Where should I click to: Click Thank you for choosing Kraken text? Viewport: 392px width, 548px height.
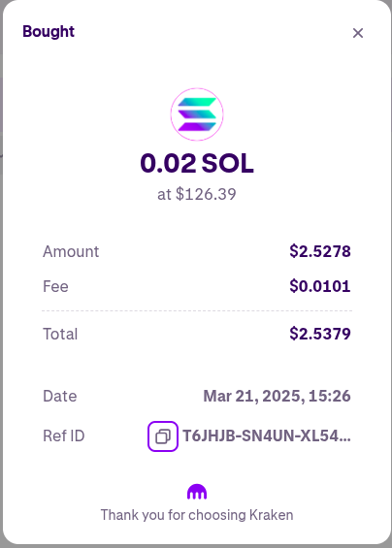tap(197, 515)
